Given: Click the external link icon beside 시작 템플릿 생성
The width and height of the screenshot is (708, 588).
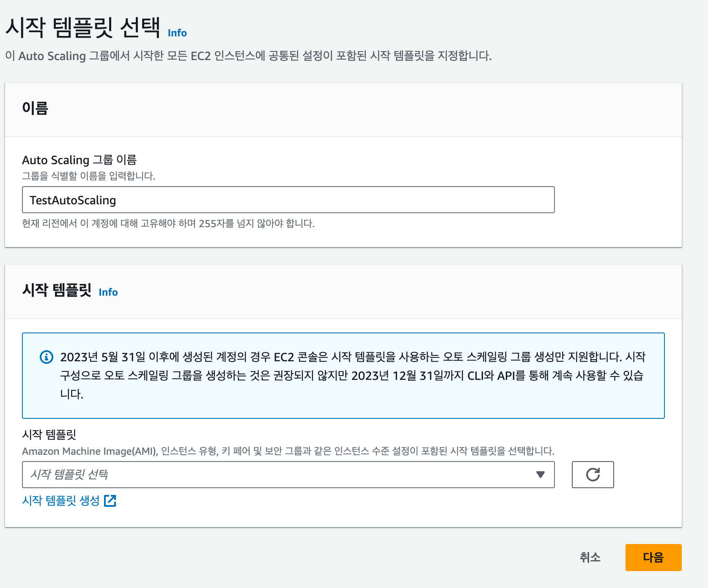Looking at the screenshot, I should pos(110,501).
